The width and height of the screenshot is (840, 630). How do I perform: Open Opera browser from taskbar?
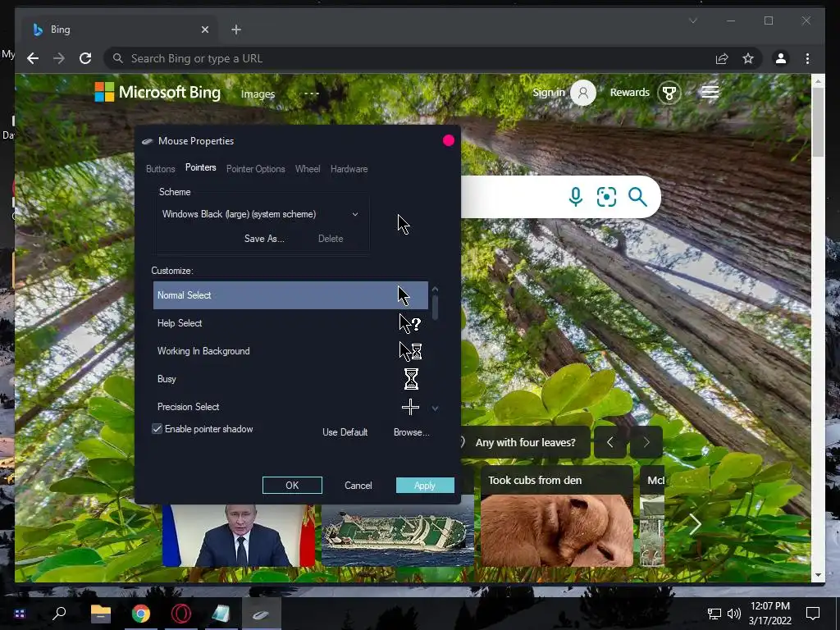[181, 614]
